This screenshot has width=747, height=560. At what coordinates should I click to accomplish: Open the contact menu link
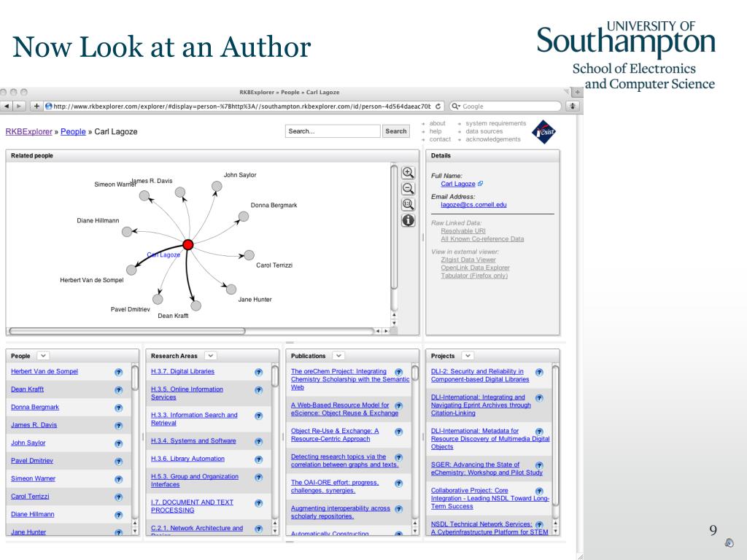(x=440, y=139)
